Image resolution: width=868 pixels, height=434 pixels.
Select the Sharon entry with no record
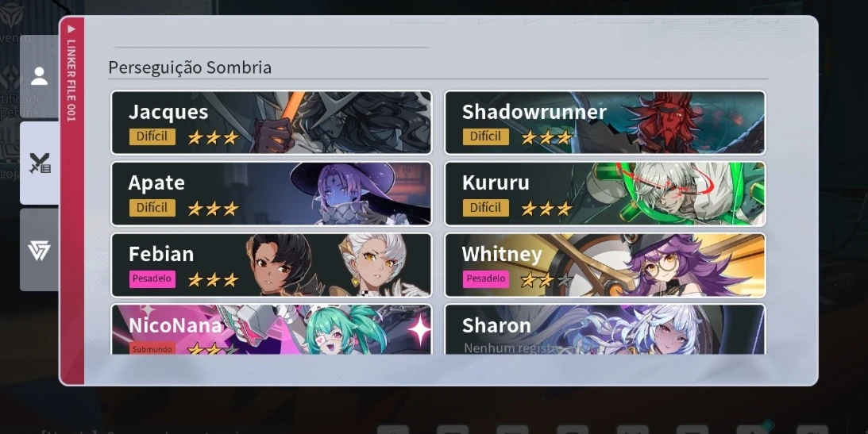(605, 329)
